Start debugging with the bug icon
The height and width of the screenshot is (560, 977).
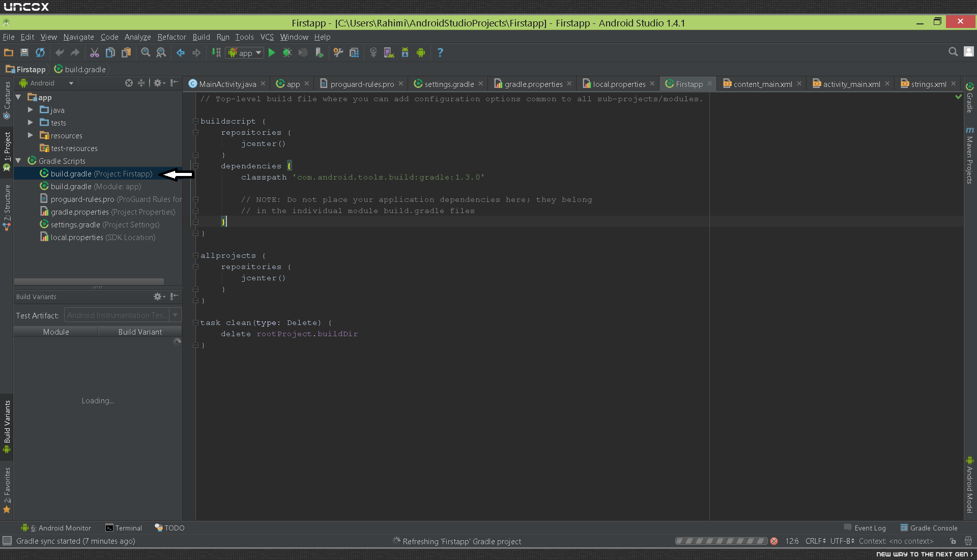tap(287, 52)
